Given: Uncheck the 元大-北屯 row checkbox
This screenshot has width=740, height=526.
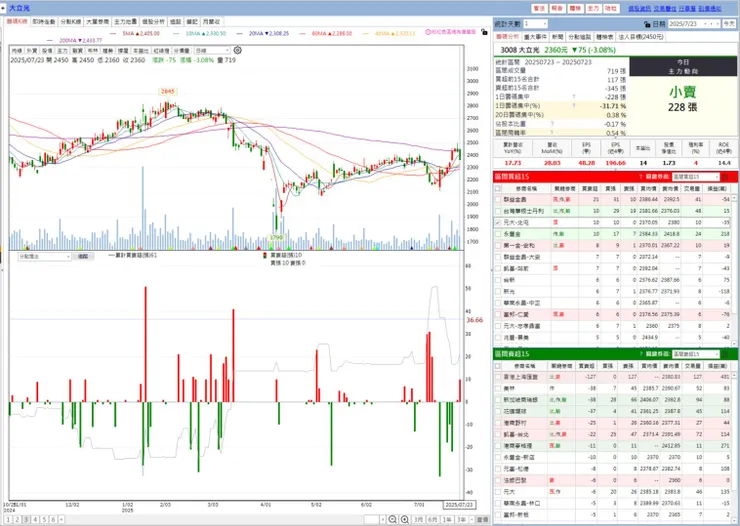Looking at the screenshot, I should click(497, 222).
